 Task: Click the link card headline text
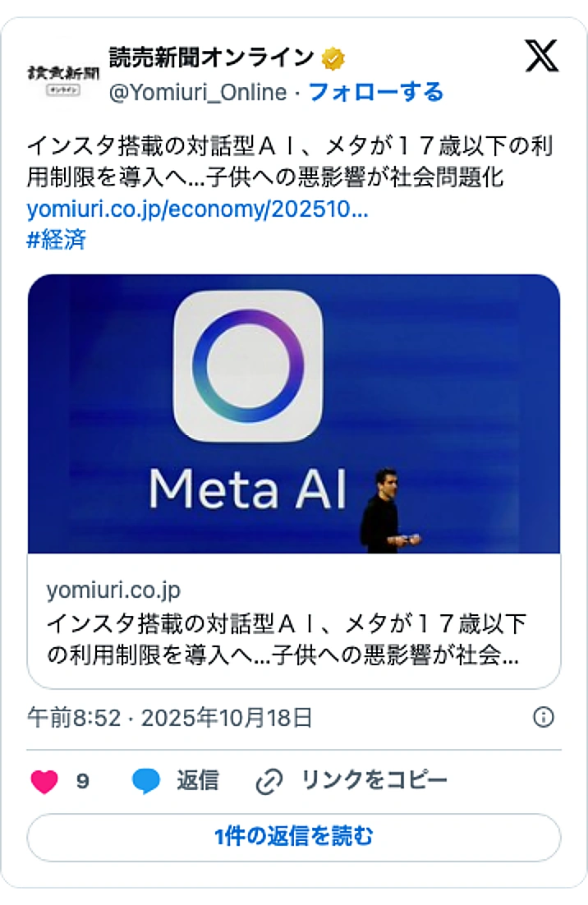coord(287,640)
